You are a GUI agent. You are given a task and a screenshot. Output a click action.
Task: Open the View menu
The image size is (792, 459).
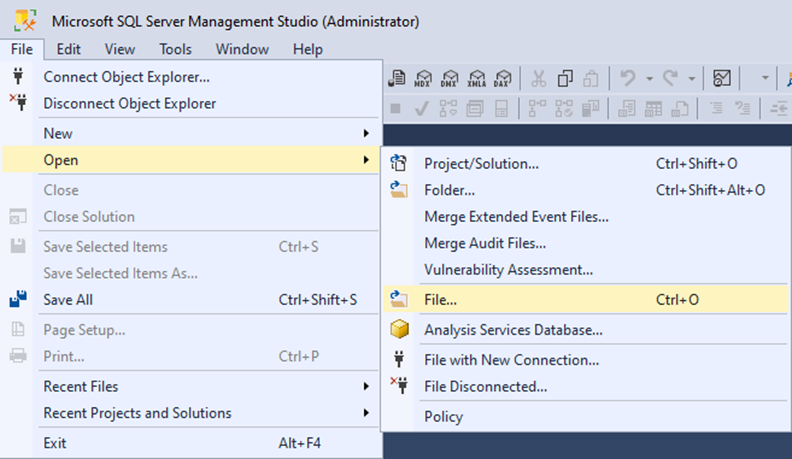[x=120, y=49]
